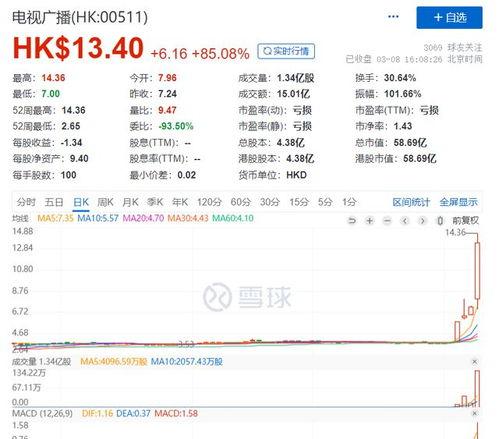Click the MA30:4.43 moving average label

pyautogui.click(x=188, y=218)
